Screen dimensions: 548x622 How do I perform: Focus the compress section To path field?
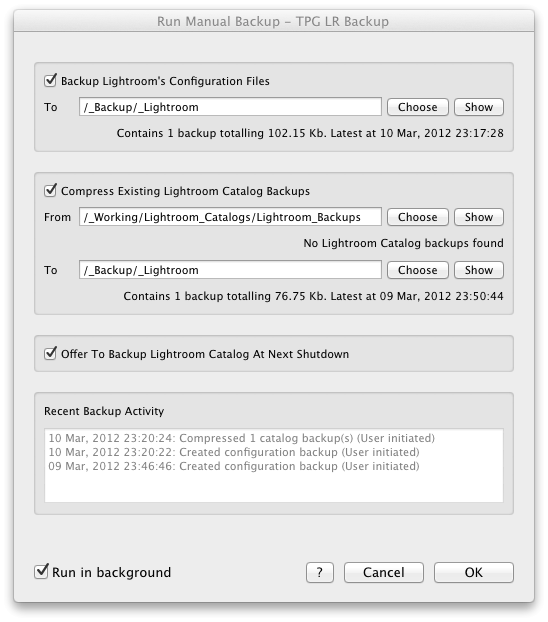230,270
